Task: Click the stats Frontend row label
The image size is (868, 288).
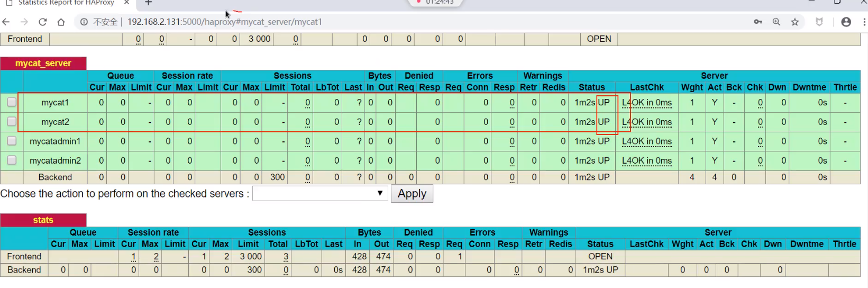Action: point(24,256)
